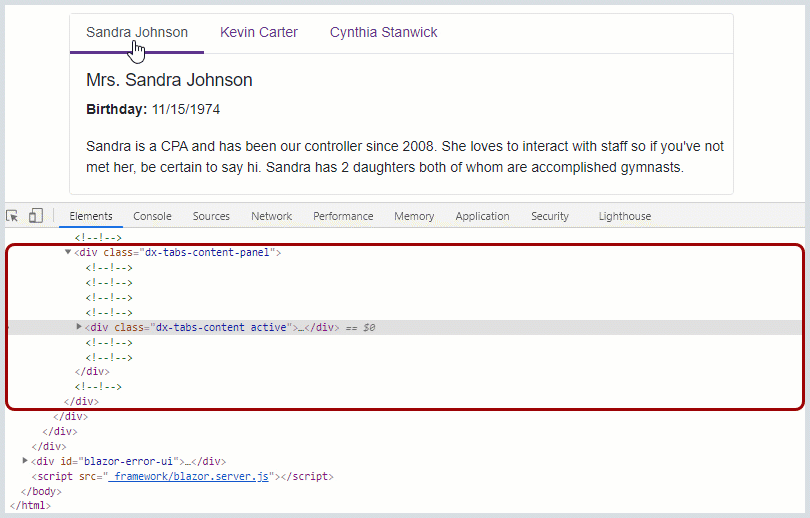Screen dimensions: 810x518
Task: Collapse the dx-tabs-content-panel div node
Action: 68,253
